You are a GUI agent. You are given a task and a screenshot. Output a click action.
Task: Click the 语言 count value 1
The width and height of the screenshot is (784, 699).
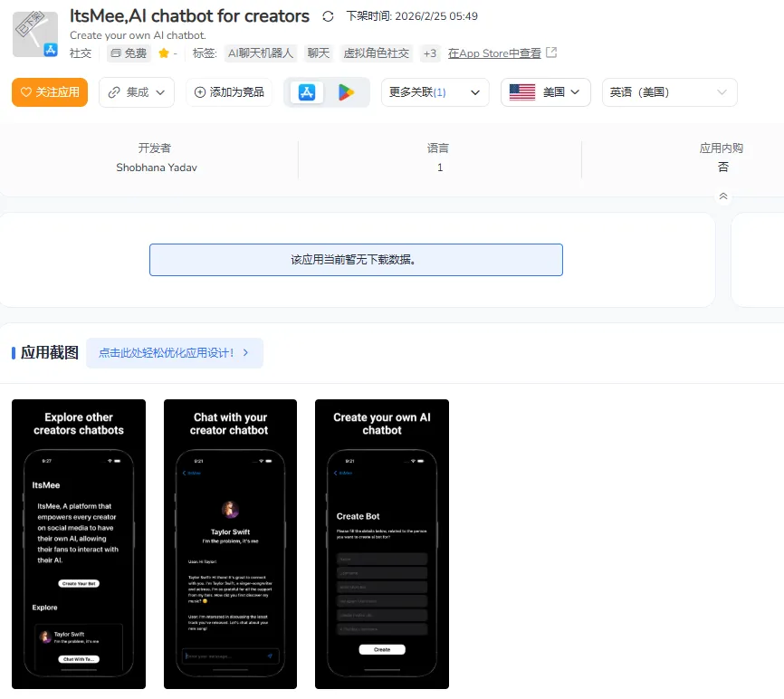pos(440,168)
